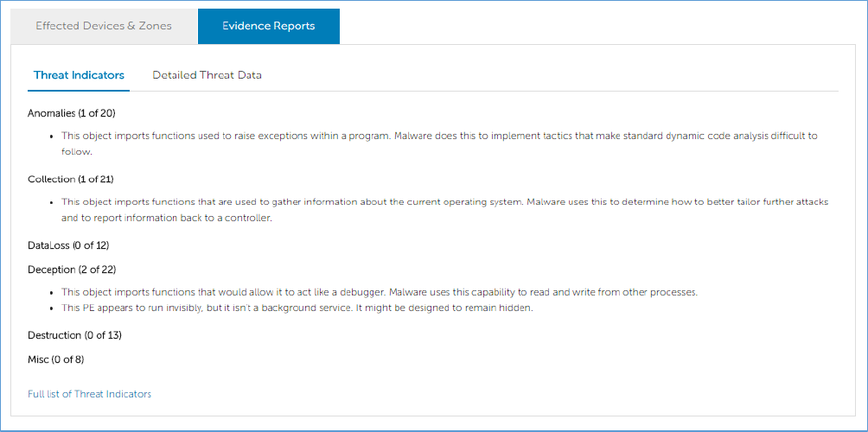Click the bullet before the raise exceptions item
This screenshot has width=868, height=432.
pos(53,137)
